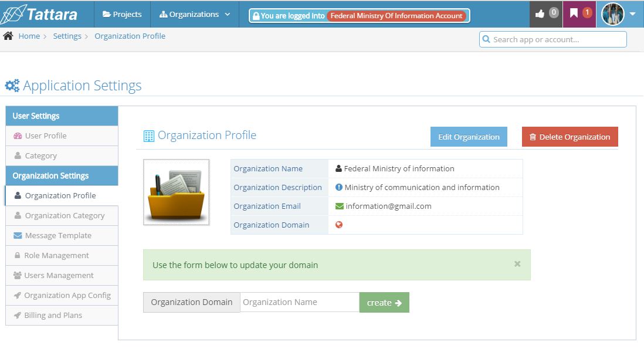Click the Delete Organization button
The image size is (644, 359).
point(570,137)
